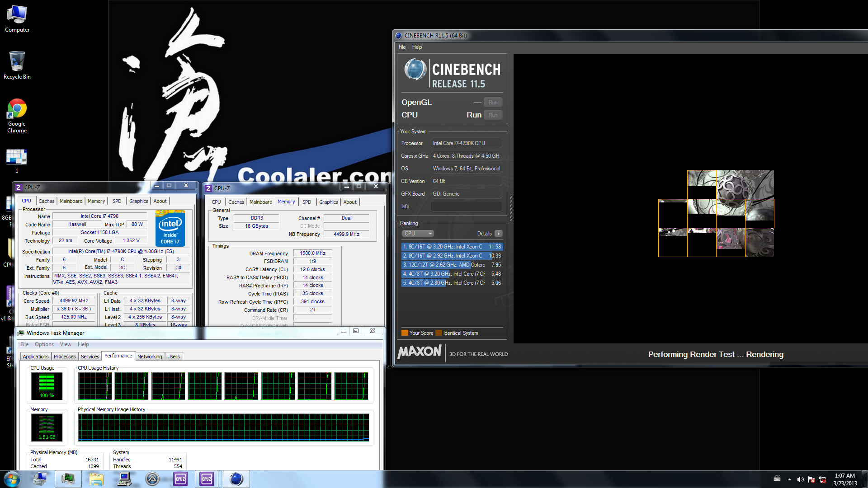
Task: Open Task Manager View menu
Action: pyautogui.click(x=66, y=344)
